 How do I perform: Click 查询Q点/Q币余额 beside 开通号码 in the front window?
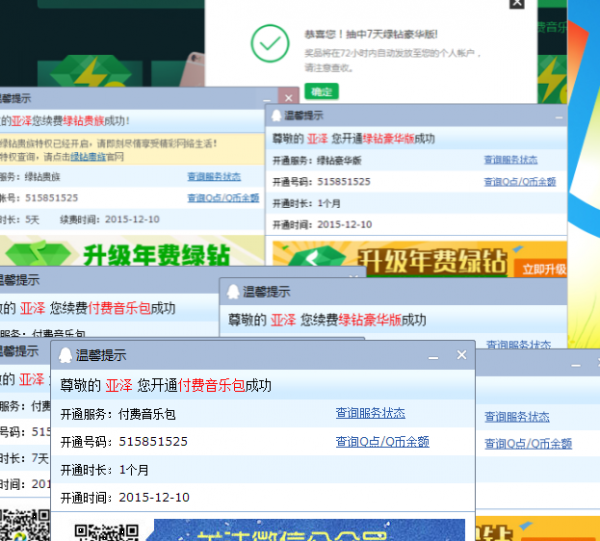click(x=382, y=442)
